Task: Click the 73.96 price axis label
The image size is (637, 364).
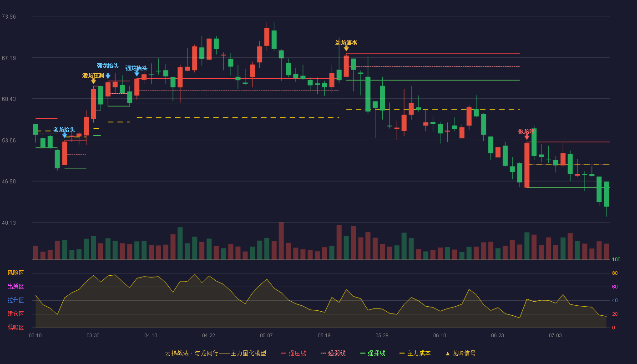Action: click(x=9, y=17)
